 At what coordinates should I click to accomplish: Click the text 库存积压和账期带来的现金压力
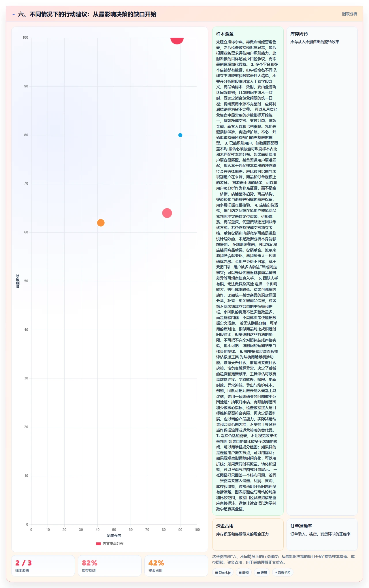coord(242,534)
